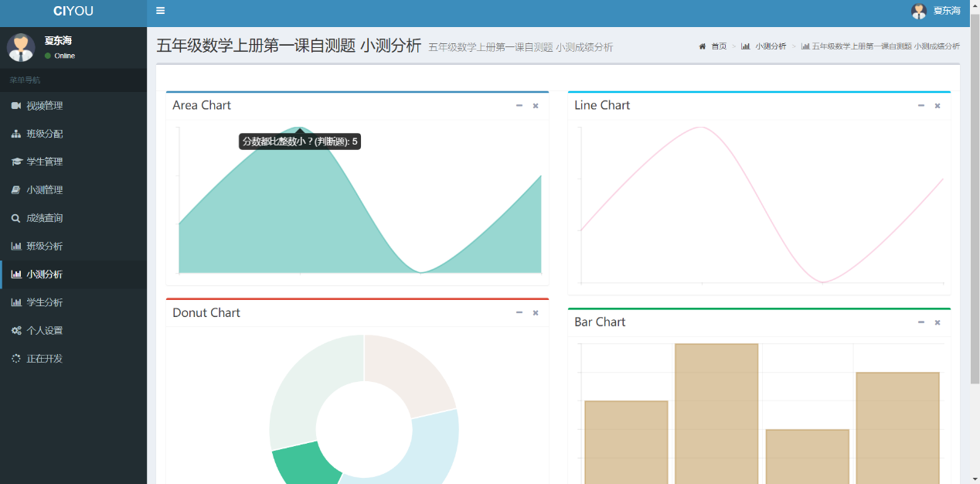This screenshot has width=980, height=484.
Task: Open the 小测管理 menu item
Action: (73, 190)
